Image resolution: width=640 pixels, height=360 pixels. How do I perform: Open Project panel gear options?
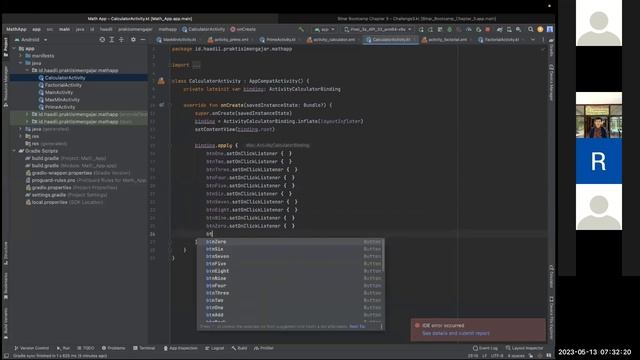click(133, 40)
